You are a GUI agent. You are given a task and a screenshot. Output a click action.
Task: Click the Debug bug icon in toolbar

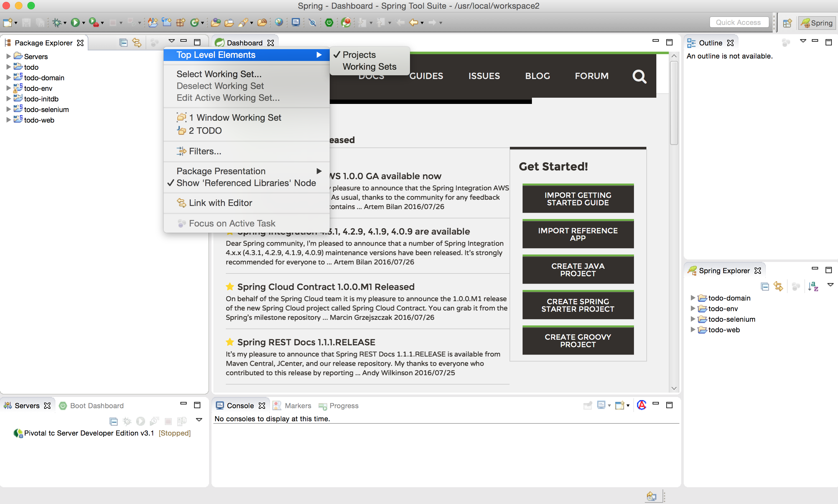[57, 22]
